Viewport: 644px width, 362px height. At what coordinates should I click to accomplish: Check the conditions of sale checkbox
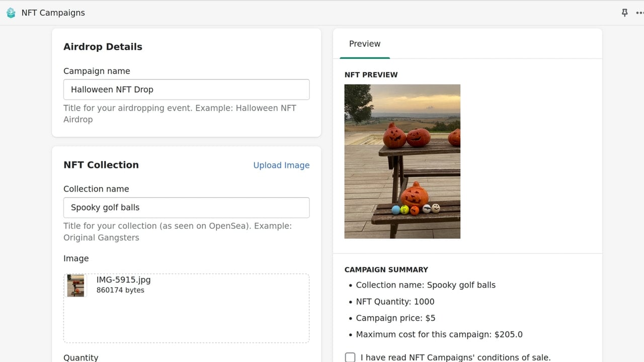pos(350,357)
